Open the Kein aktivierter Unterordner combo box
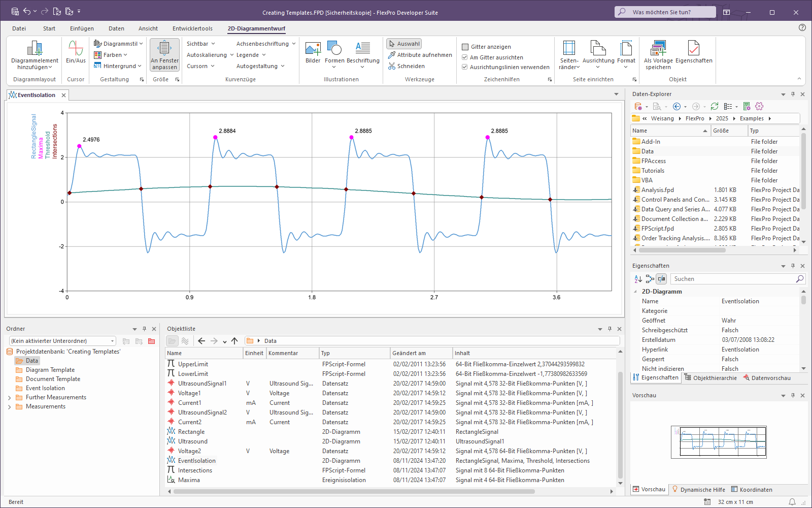This screenshot has width=812, height=508. click(x=62, y=341)
